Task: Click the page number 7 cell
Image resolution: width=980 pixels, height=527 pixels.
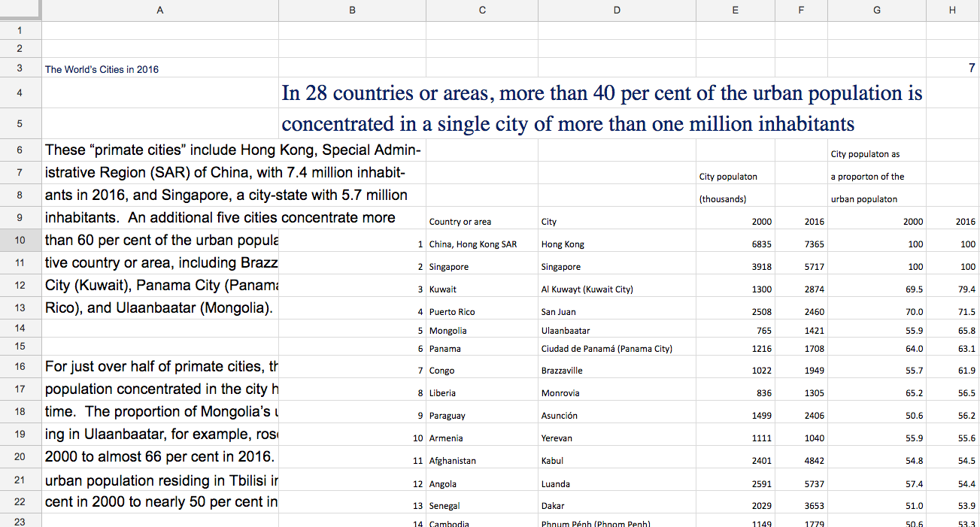Action: [x=971, y=68]
